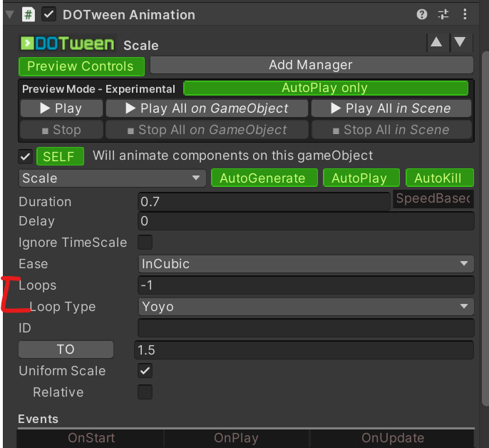Viewport: 489px width, 448px height.
Task: Click Play All on GameObject
Action: [207, 108]
